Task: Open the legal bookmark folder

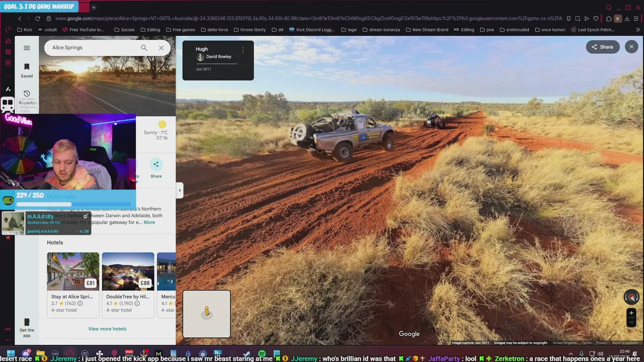Action: click(348, 30)
